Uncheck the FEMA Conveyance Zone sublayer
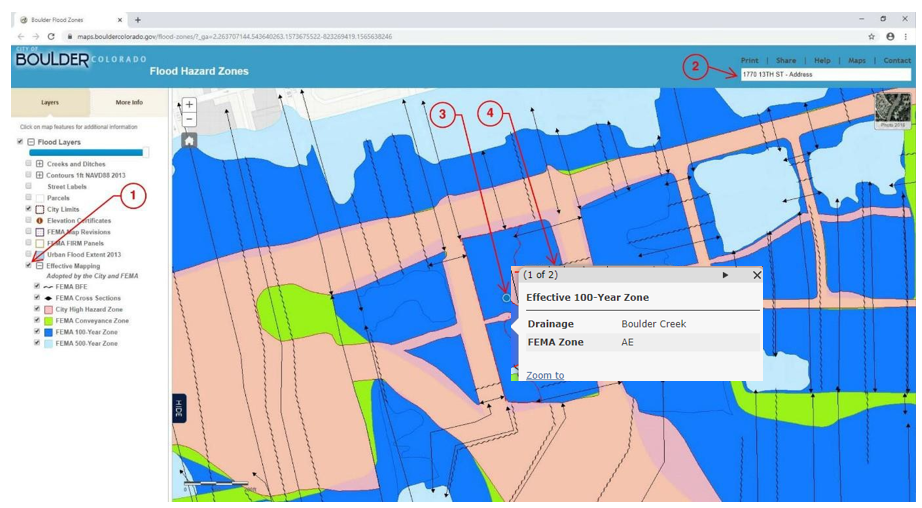The width and height of the screenshot is (922, 508). tap(37, 320)
